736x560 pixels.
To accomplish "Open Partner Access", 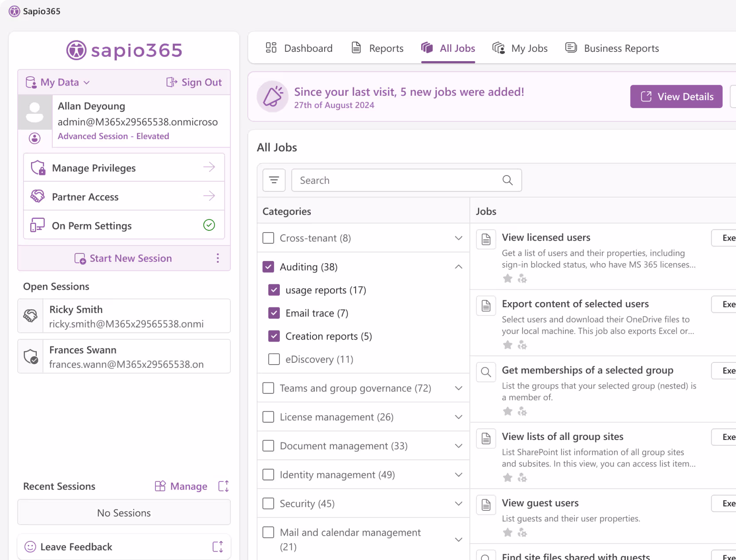I will [x=124, y=196].
